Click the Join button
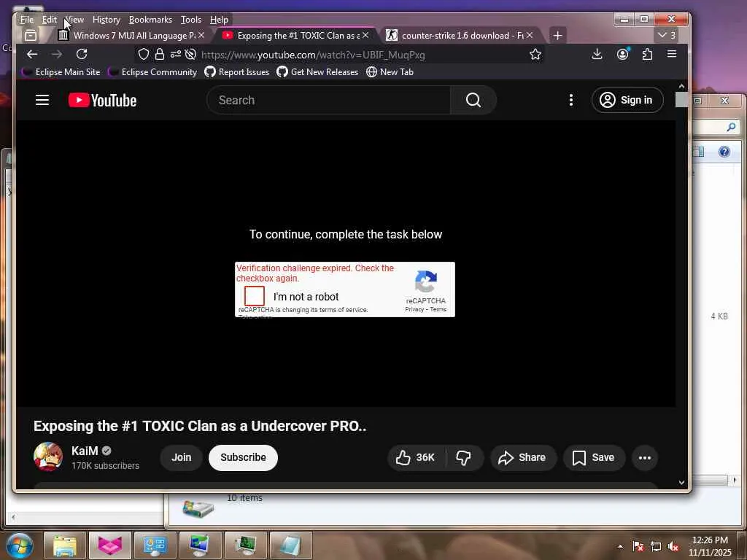The width and height of the screenshot is (747, 560). click(x=181, y=458)
